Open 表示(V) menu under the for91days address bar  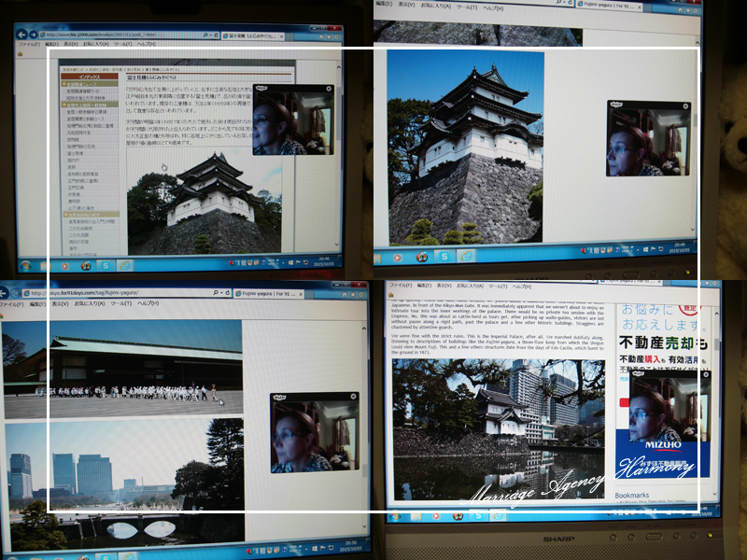pyautogui.click(x=60, y=303)
